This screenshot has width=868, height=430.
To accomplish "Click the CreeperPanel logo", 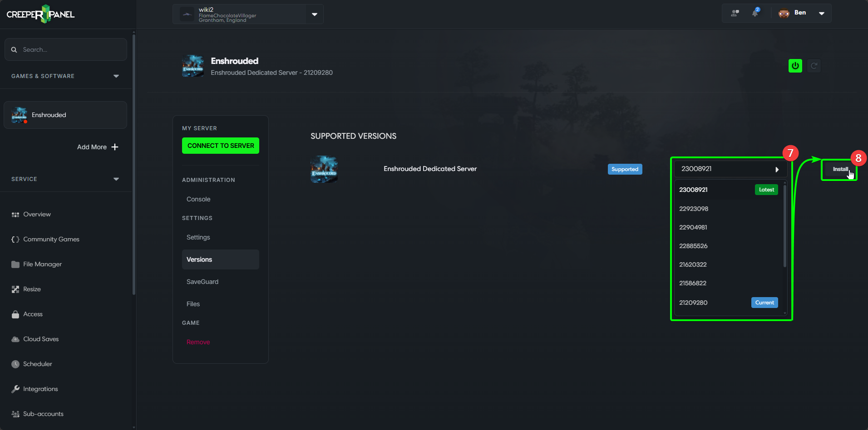I will [x=40, y=14].
